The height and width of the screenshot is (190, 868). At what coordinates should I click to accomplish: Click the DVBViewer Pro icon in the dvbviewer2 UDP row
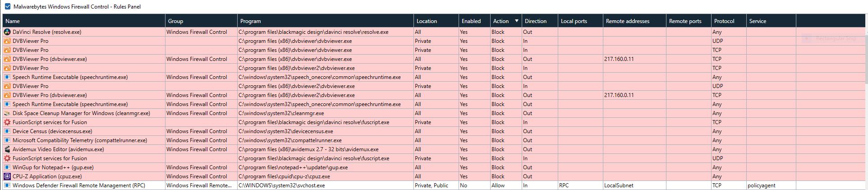pos(7,86)
